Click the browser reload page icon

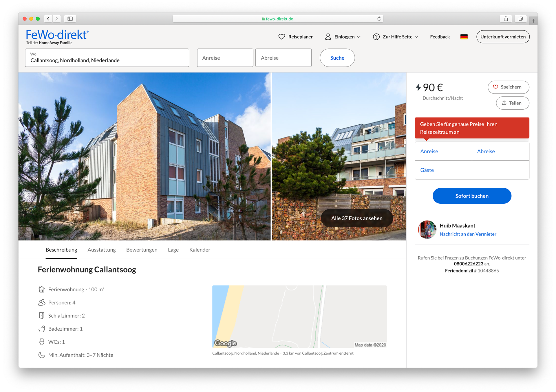tap(379, 19)
